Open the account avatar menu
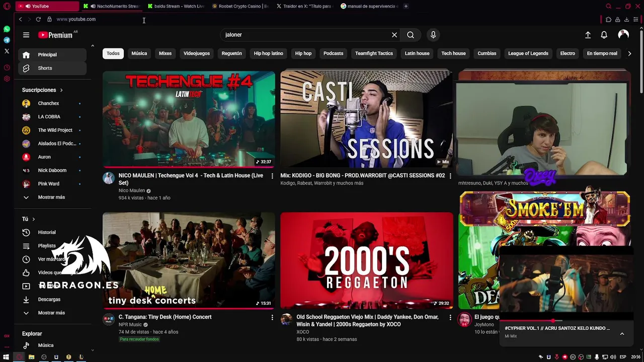The image size is (644, 362). pos(623,34)
